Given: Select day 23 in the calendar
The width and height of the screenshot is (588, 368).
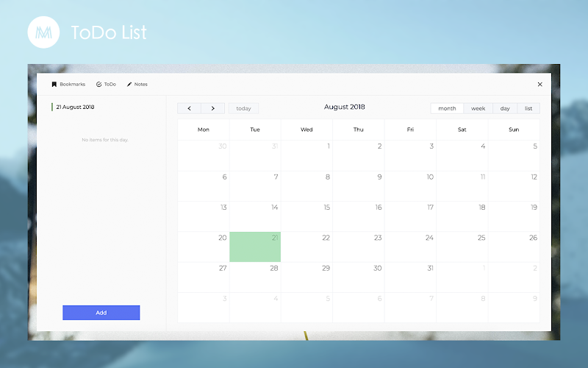Looking at the screenshot, I should [359, 247].
